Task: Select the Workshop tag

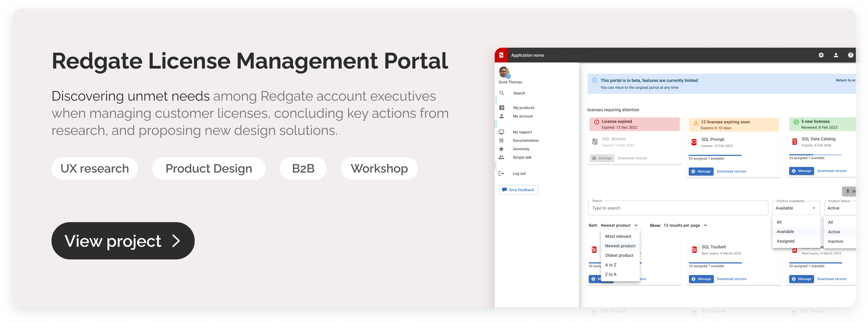Action: [379, 169]
